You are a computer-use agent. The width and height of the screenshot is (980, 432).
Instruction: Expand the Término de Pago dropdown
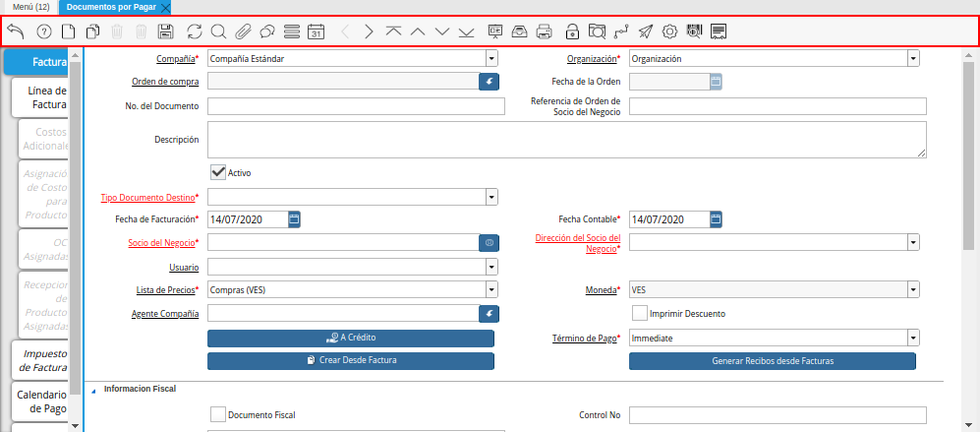[913, 339]
